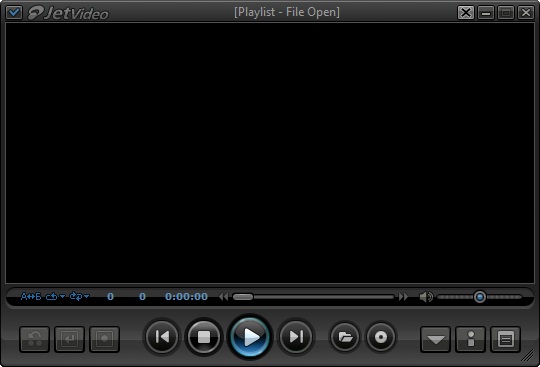Close the JetVideo window

click(526, 13)
